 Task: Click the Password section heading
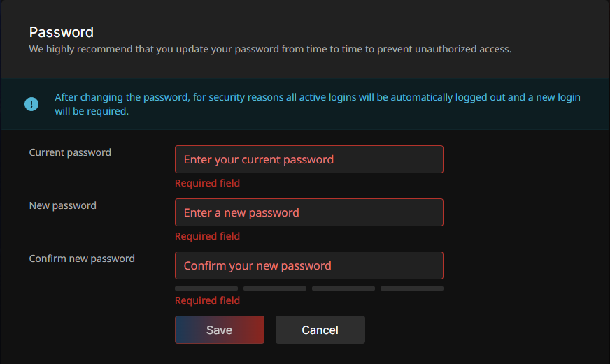62,32
